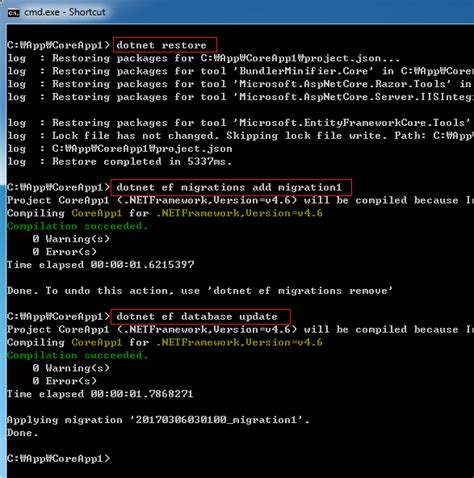Viewport: 474px width, 478px height.
Task: Click the 'dotnet ef migrations add migration1' command
Action: tap(229, 187)
